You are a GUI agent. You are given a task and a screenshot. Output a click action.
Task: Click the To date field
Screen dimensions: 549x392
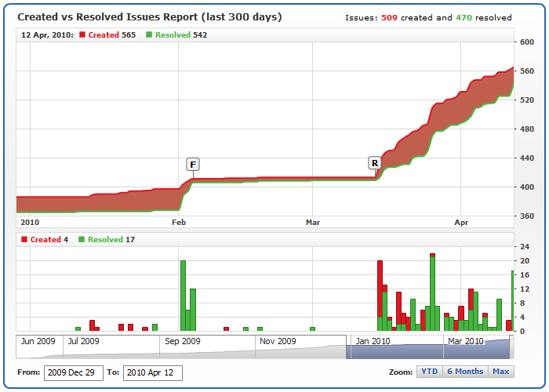point(152,372)
